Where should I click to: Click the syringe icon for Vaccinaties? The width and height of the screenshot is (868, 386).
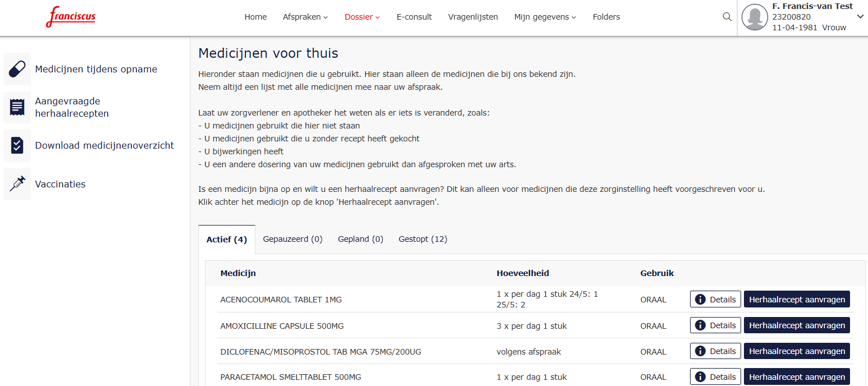click(17, 184)
